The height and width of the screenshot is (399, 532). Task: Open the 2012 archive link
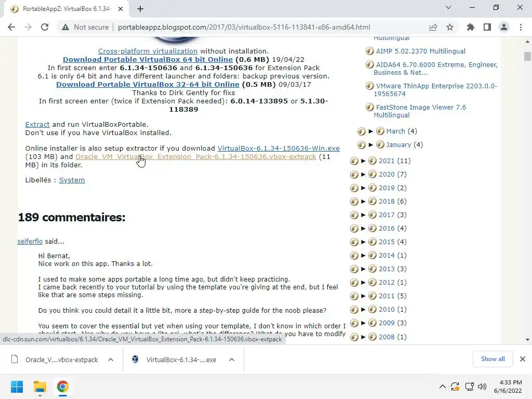(387, 283)
